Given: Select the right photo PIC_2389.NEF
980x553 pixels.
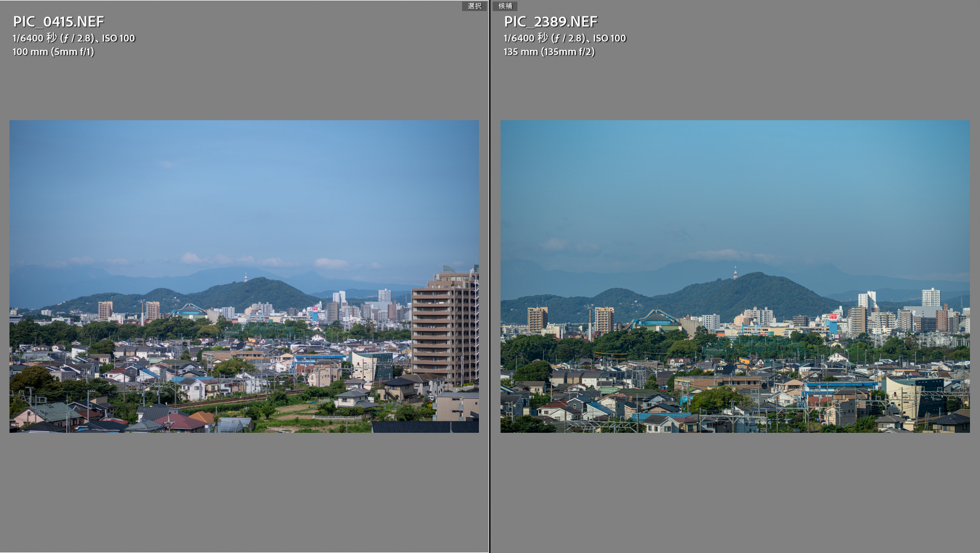Looking at the screenshot, I should click(x=735, y=276).
